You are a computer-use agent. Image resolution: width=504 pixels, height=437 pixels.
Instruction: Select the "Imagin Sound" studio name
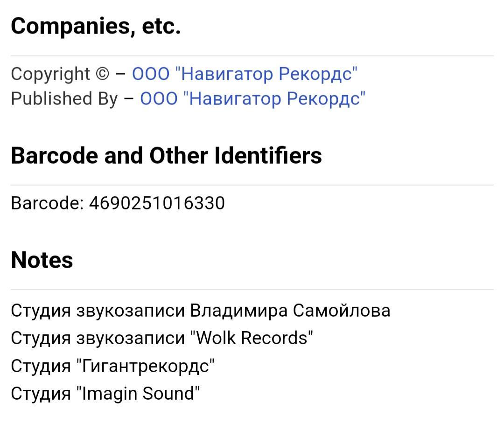pos(138,394)
